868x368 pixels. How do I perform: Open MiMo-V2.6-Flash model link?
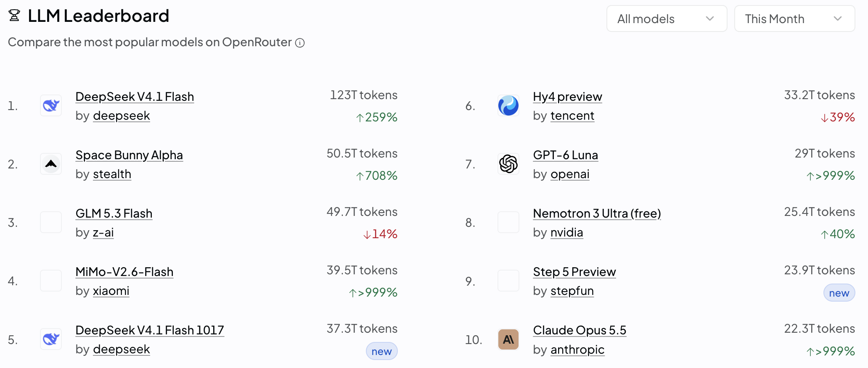pos(124,272)
